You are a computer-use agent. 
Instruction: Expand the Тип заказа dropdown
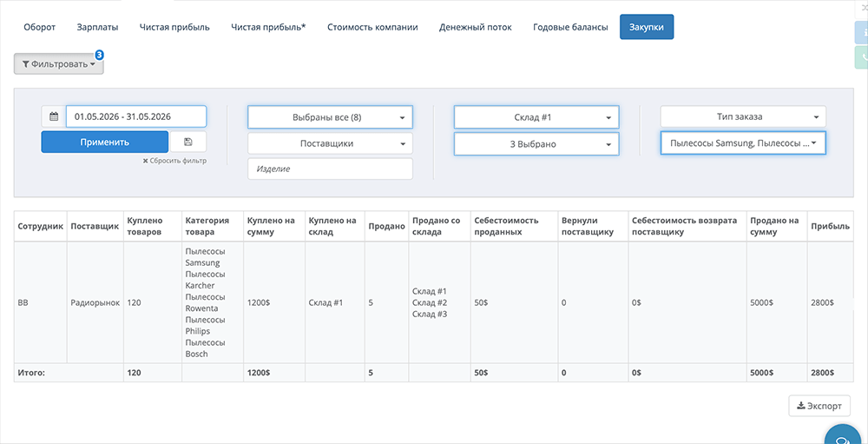coord(743,117)
